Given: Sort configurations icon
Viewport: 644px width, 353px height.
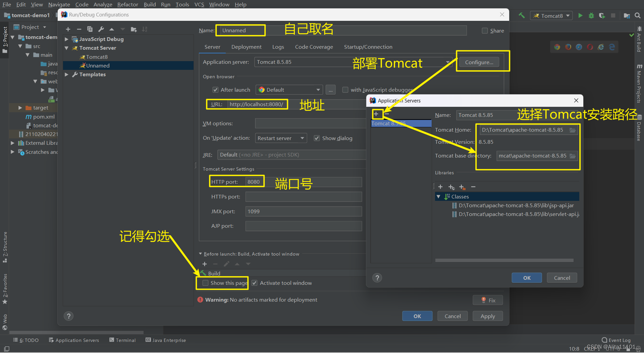Looking at the screenshot, I should 145,29.
